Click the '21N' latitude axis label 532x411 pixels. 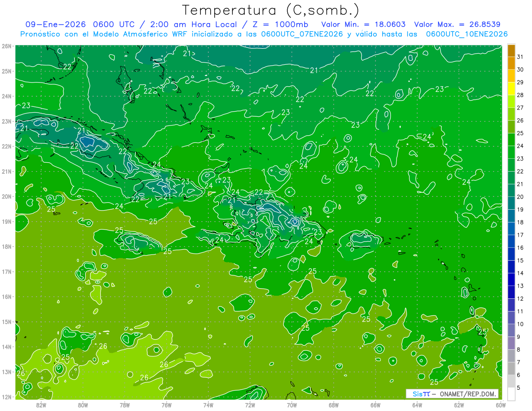pos(7,172)
